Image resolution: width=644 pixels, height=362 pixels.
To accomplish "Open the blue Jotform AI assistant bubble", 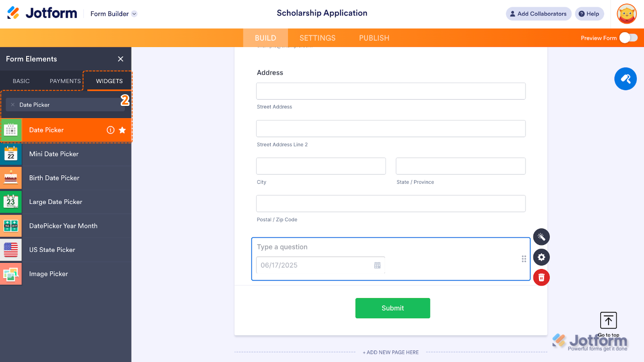I will (x=625, y=79).
